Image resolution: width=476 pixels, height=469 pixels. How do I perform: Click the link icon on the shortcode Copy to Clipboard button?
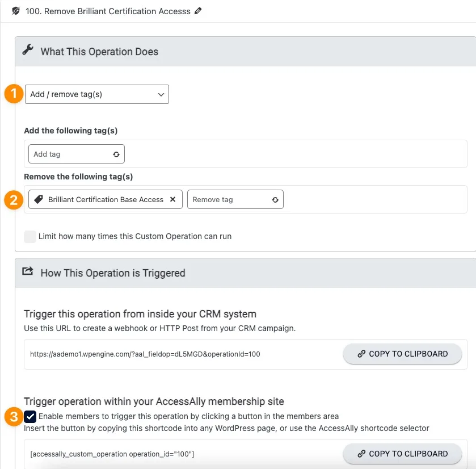point(361,454)
